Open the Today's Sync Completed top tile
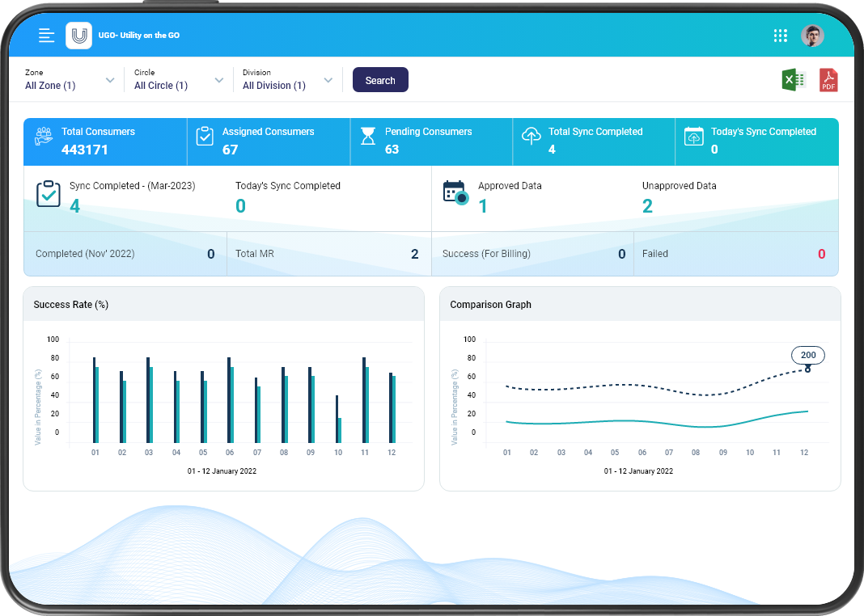This screenshot has height=616, width=864. tap(756, 141)
